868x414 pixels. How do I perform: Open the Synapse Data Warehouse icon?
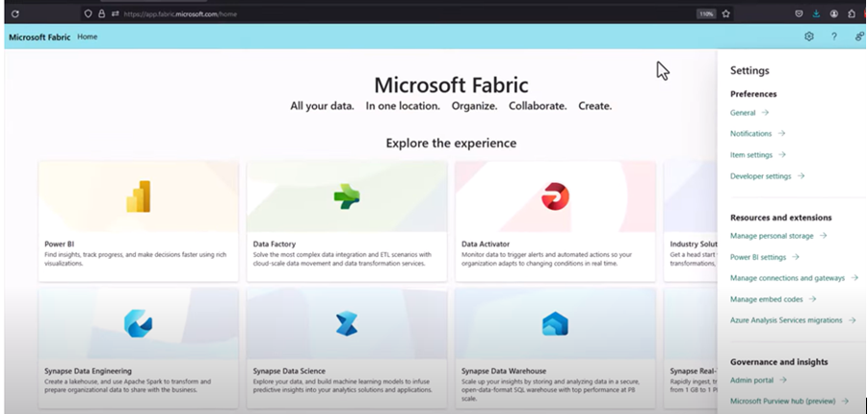555,323
